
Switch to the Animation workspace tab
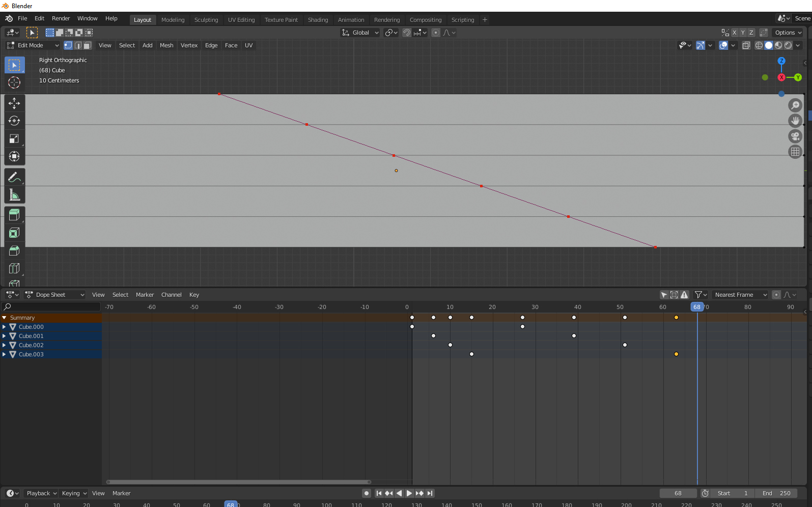[x=351, y=20]
